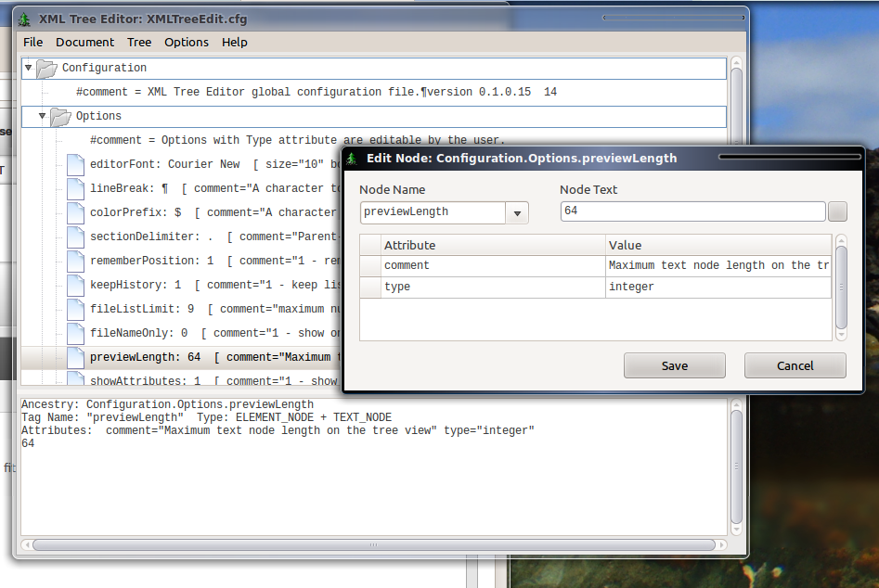
Task: Click the Node Name combo box field
Action: pos(433,212)
